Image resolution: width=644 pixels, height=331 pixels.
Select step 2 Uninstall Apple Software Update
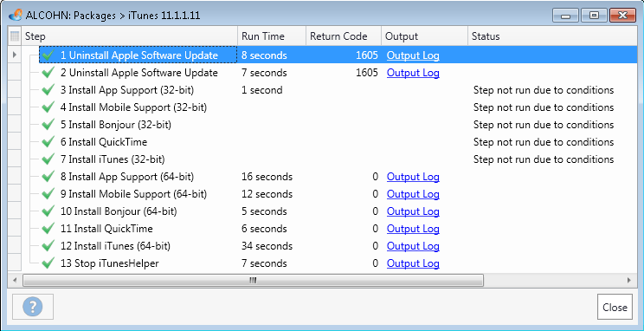[138, 73]
